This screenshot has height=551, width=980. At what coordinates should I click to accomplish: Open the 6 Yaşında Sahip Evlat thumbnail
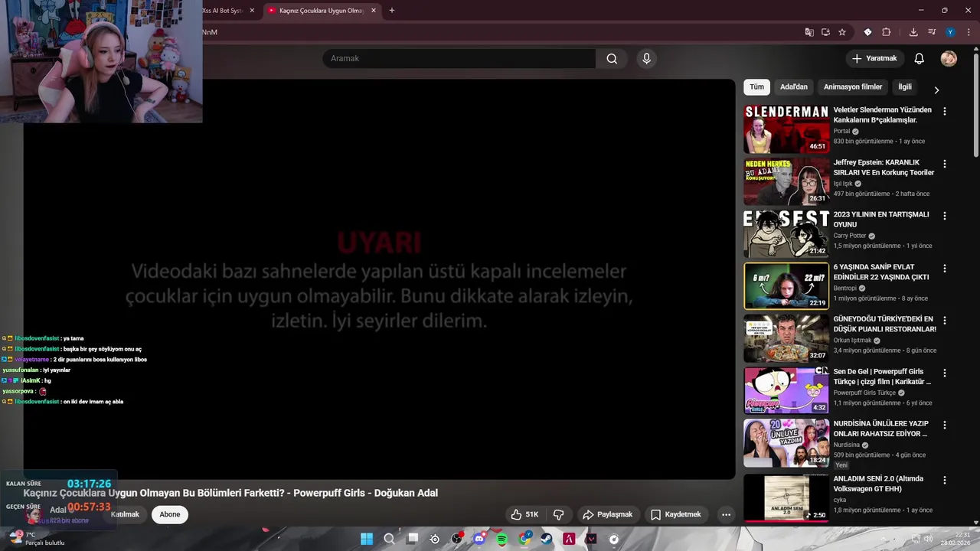786,286
